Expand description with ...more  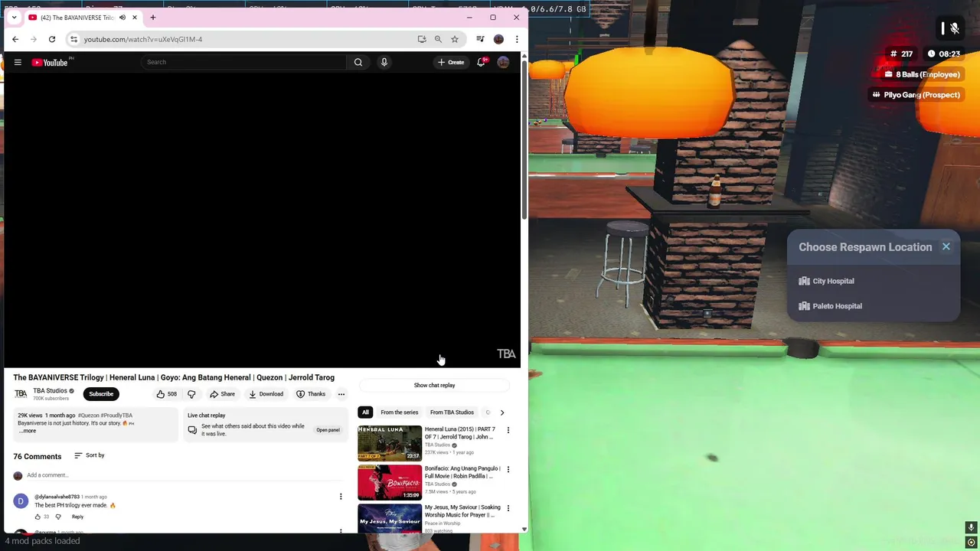[x=28, y=431]
